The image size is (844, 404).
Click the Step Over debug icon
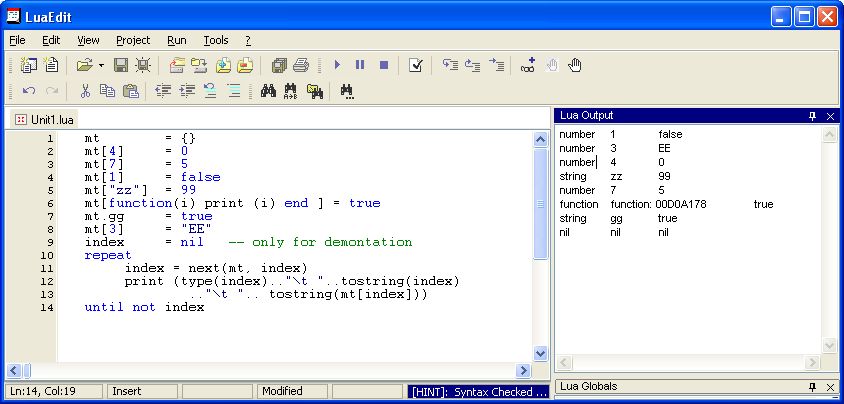[x=473, y=66]
